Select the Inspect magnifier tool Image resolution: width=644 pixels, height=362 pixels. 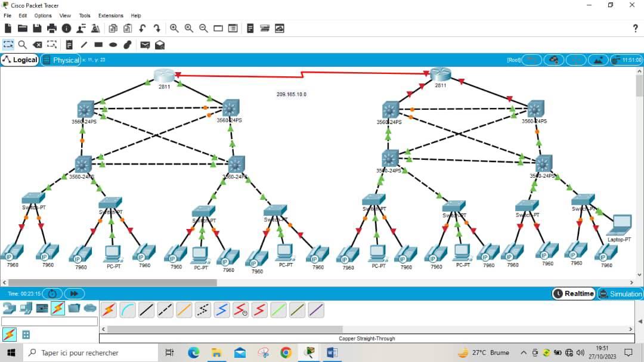23,45
